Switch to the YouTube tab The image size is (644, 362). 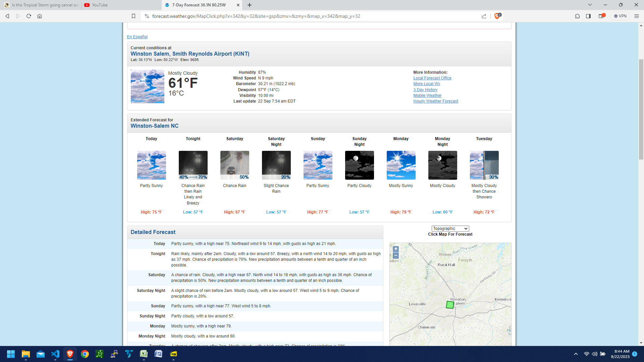(x=121, y=5)
